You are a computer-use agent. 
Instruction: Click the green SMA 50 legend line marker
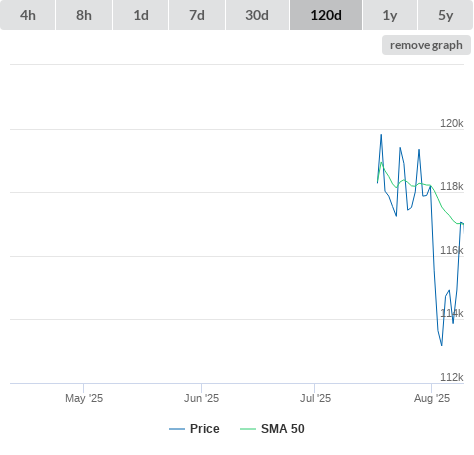tap(248, 429)
